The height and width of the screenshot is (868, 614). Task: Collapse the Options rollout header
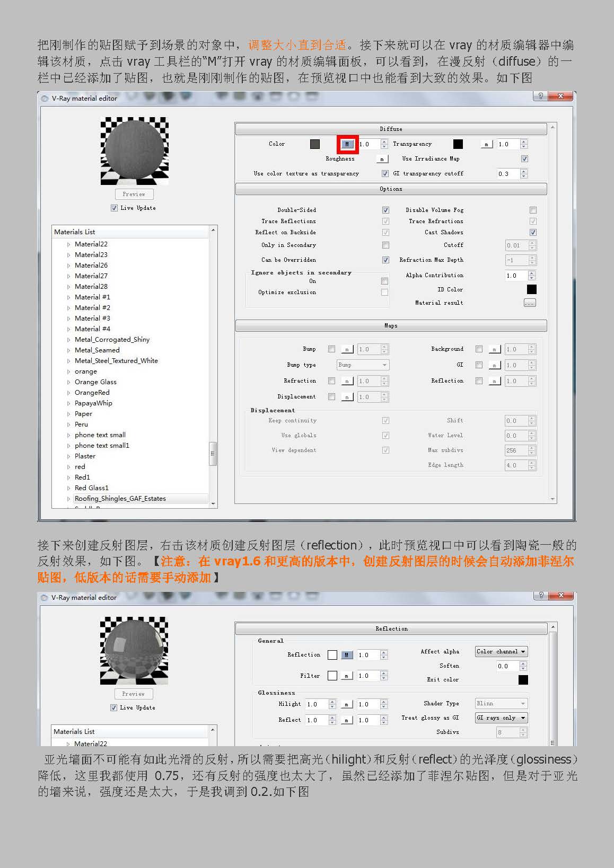pyautogui.click(x=391, y=189)
